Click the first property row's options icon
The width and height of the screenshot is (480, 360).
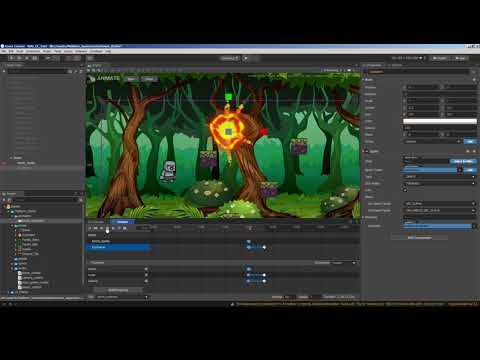(x=146, y=269)
